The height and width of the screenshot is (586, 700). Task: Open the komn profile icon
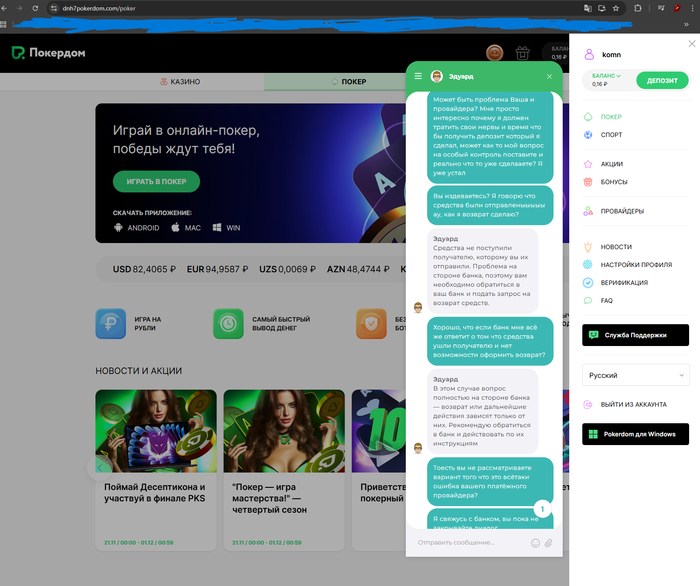589,54
